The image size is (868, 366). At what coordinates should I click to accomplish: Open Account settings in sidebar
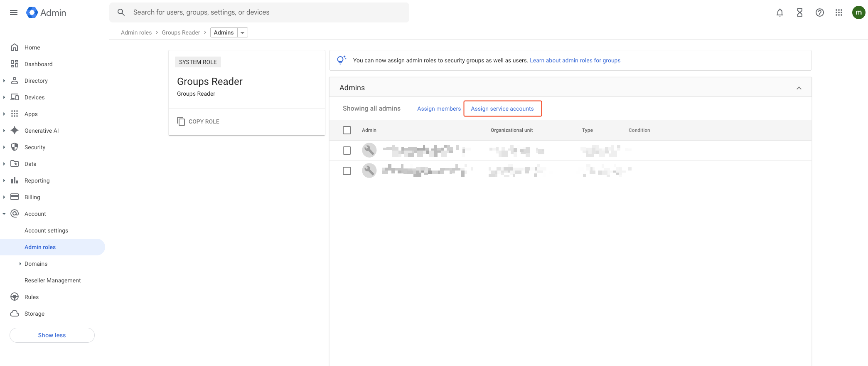click(46, 230)
